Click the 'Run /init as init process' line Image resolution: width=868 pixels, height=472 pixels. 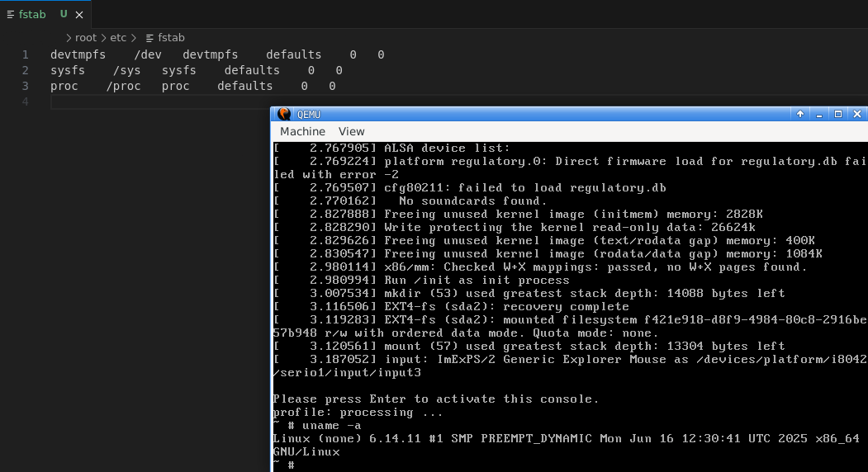[x=421, y=280]
